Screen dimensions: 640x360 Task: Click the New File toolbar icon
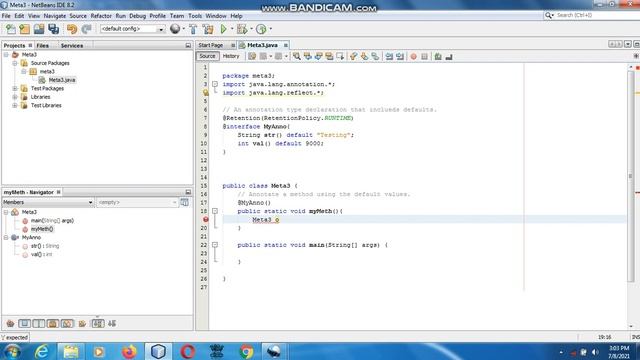coord(11,29)
